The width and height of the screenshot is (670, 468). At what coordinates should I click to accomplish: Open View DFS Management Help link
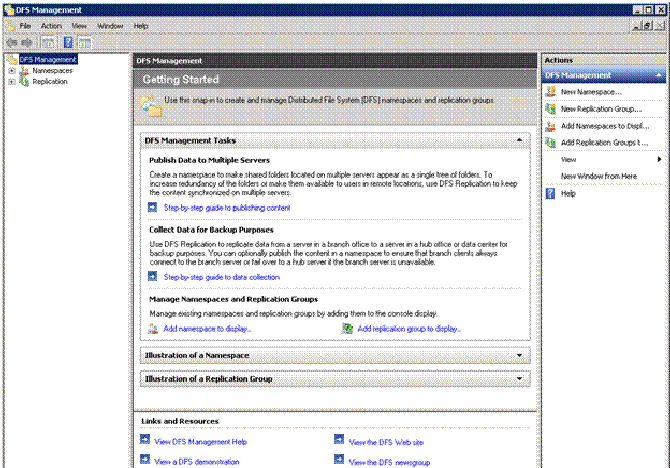point(200,442)
